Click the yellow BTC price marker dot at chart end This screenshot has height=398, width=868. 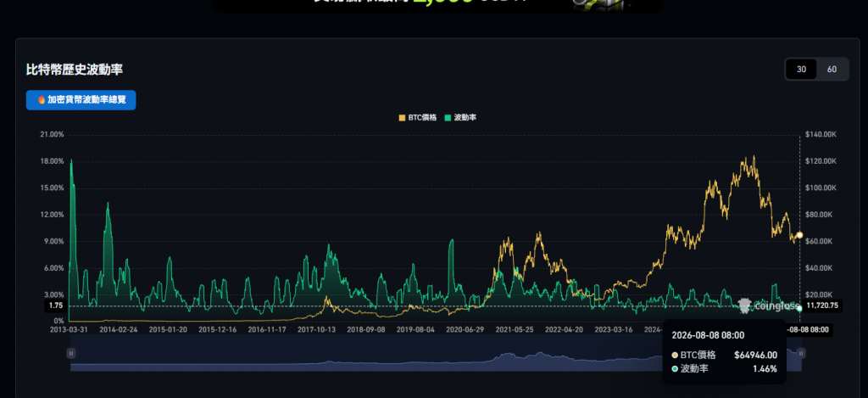pos(799,235)
